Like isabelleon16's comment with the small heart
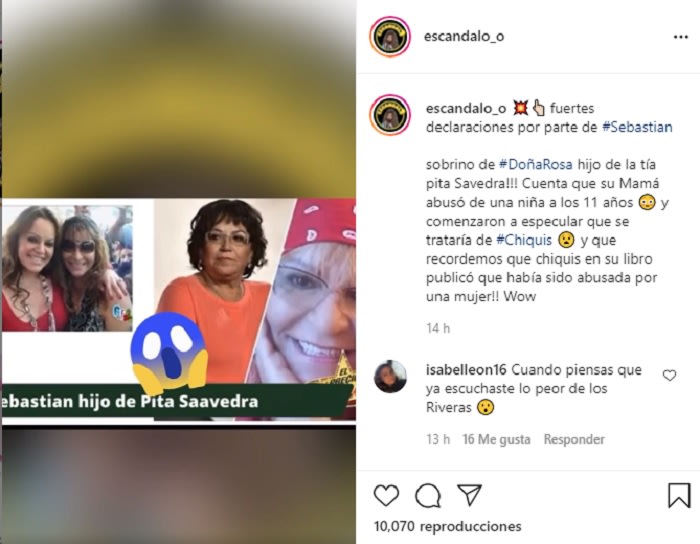Image resolution: width=700 pixels, height=544 pixels. 669,376
